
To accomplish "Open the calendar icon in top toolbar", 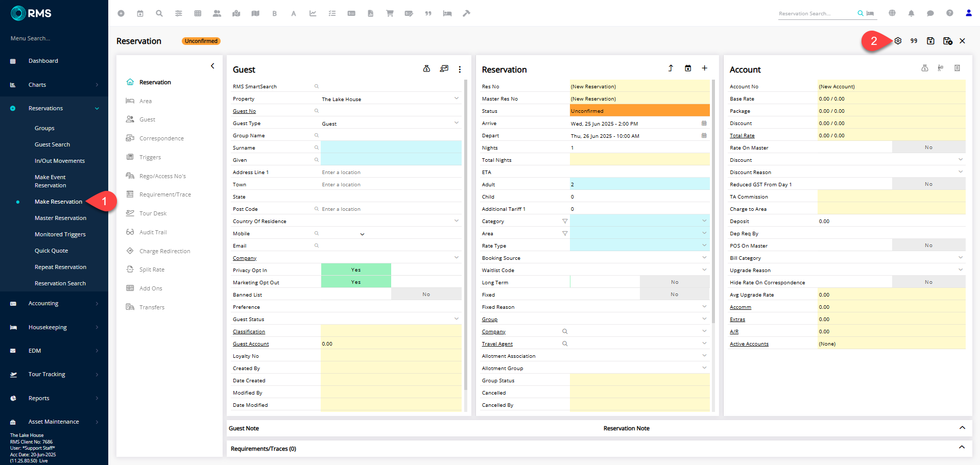I will pyautogui.click(x=140, y=14).
